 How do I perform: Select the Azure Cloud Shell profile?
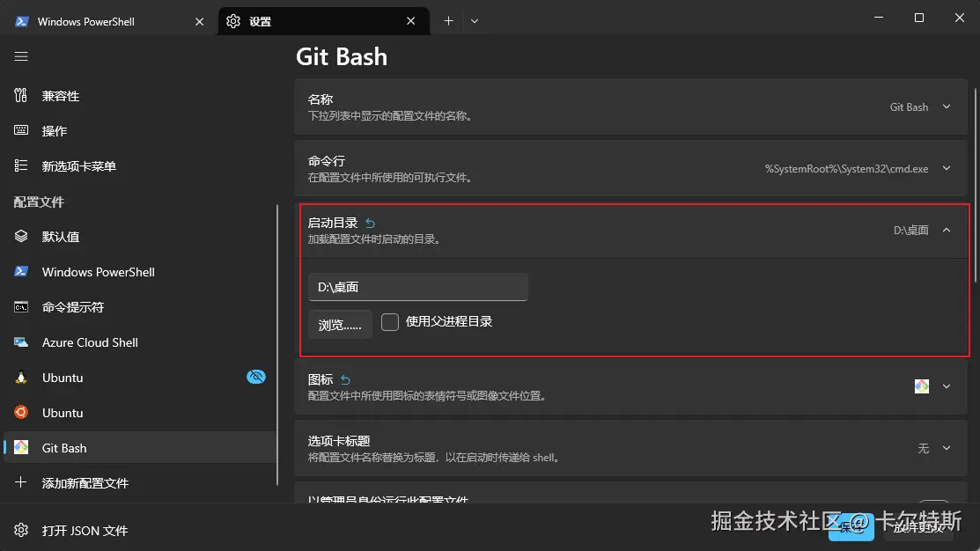tap(90, 342)
